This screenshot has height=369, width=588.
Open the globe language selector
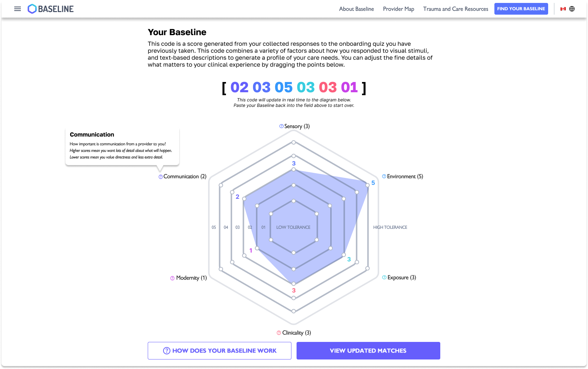pos(572,9)
